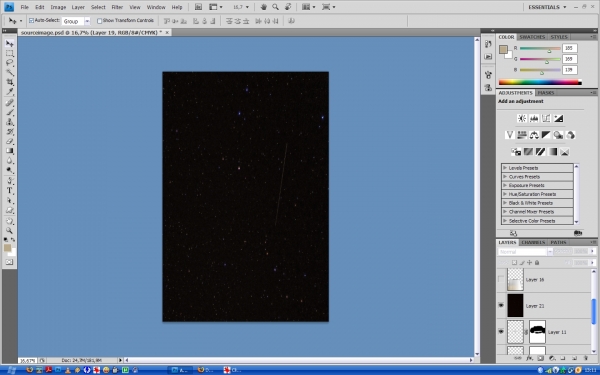Expand the Levels Presets list

537,168
